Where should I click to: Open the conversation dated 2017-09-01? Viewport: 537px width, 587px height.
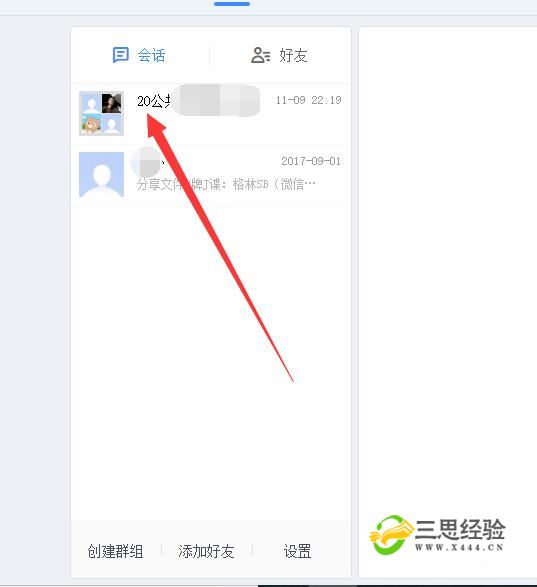coord(211,175)
